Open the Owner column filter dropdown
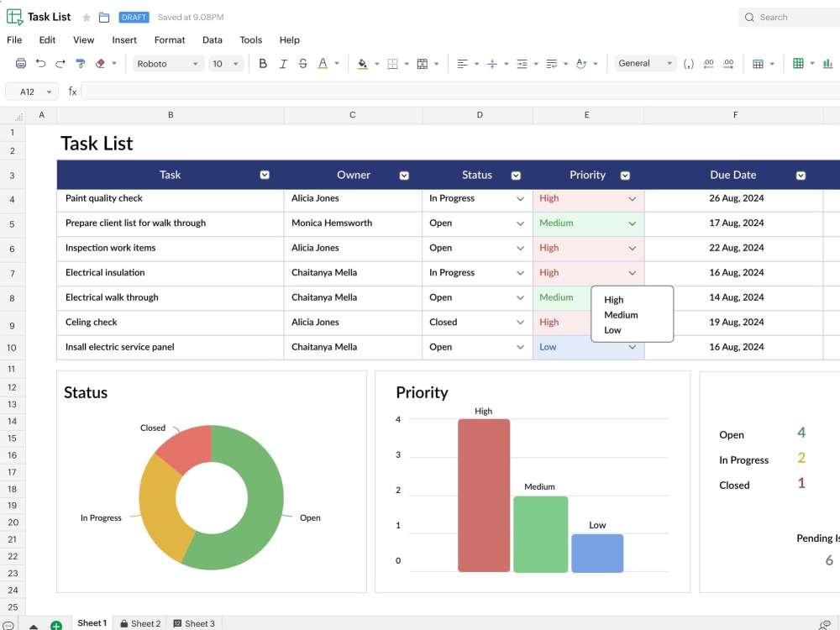The height and width of the screenshot is (630, 840). 404,176
